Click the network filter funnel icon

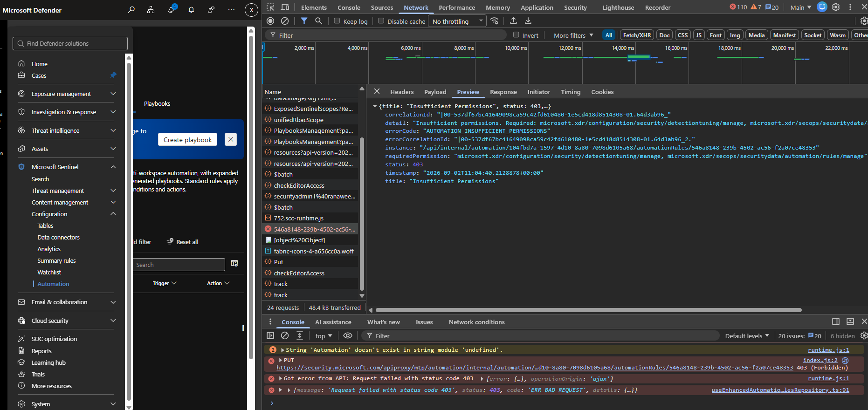pos(304,21)
